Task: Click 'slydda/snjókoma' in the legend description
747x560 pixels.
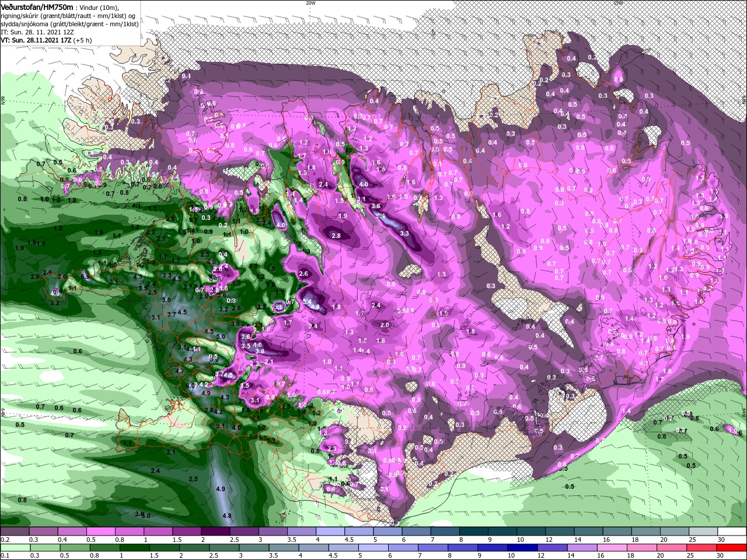Action: (23, 24)
